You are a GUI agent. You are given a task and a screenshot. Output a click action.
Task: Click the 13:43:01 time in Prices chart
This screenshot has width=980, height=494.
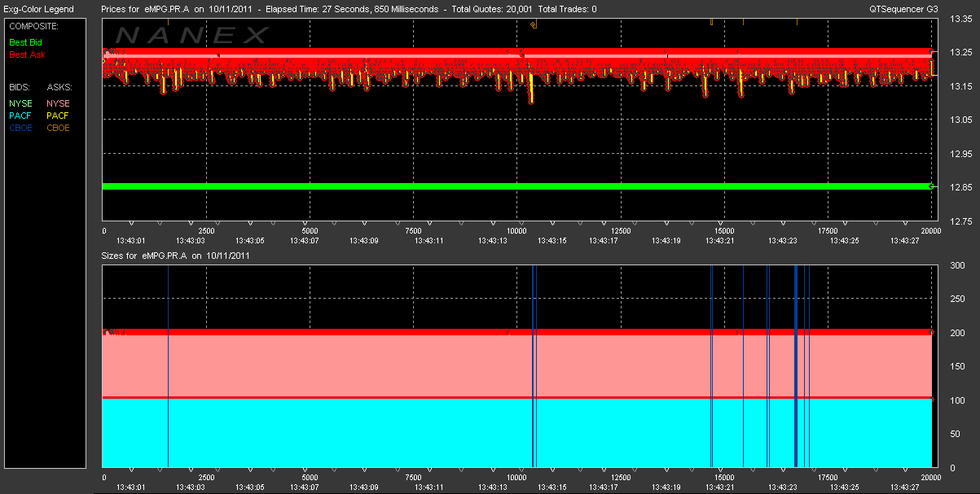[130, 240]
